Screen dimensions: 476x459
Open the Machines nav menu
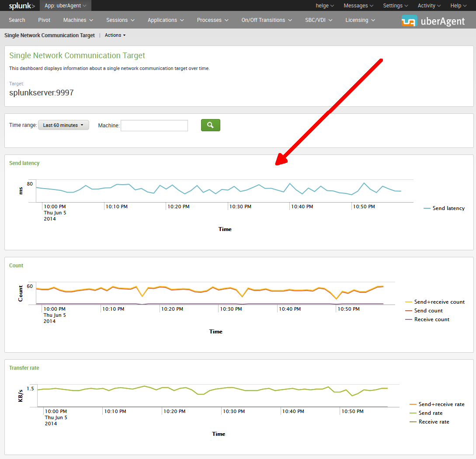(x=78, y=20)
